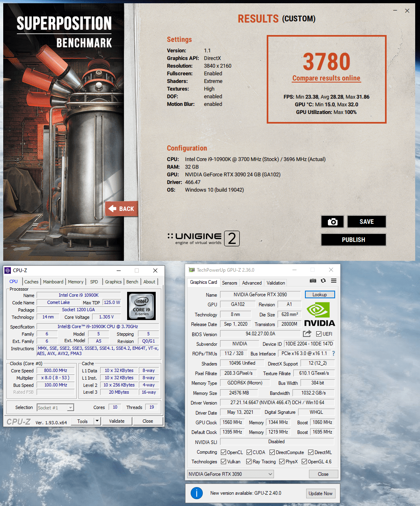Click the Tools button in CPU-Z
The height and width of the screenshot is (506, 420).
click(82, 421)
